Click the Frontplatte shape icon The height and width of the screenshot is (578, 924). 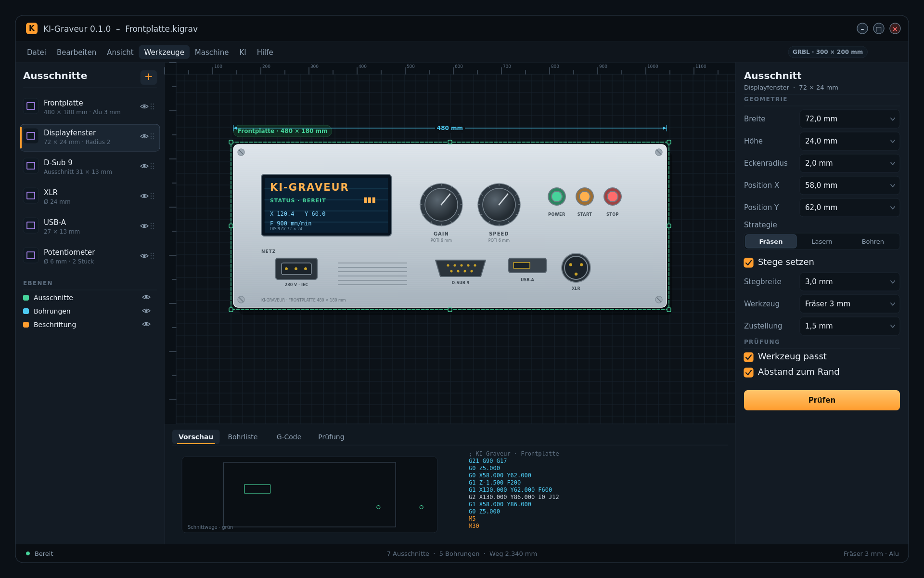point(31,106)
